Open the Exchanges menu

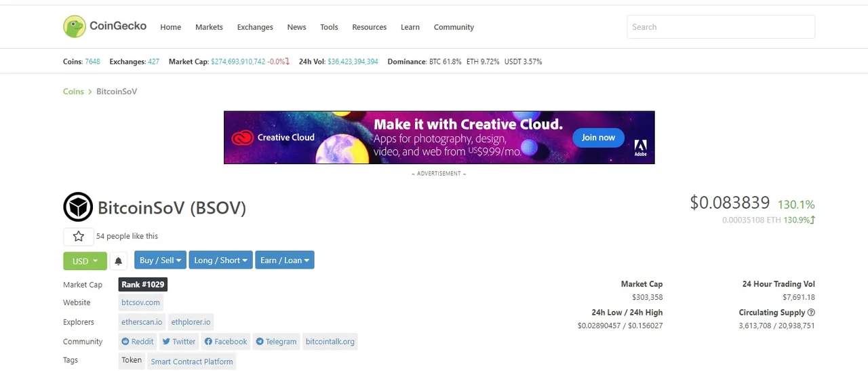click(x=255, y=27)
